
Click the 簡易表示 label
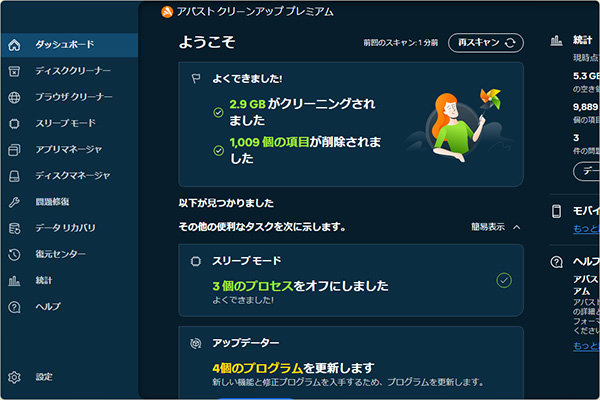click(x=488, y=227)
